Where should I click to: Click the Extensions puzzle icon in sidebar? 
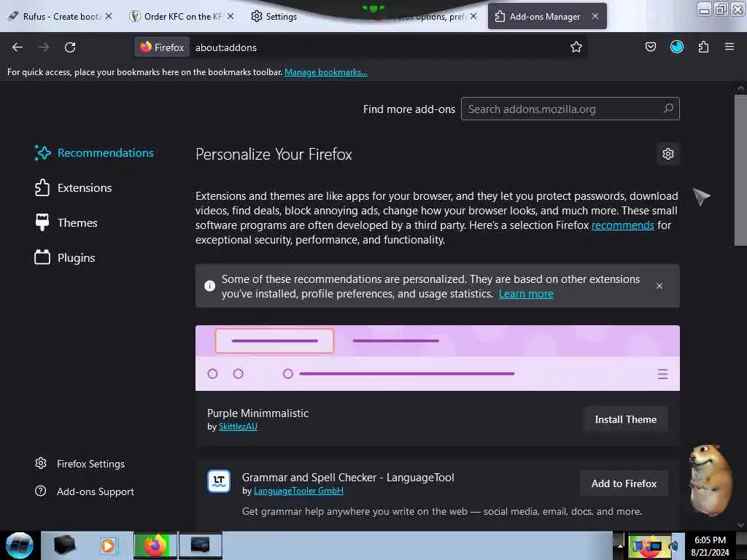(42, 187)
